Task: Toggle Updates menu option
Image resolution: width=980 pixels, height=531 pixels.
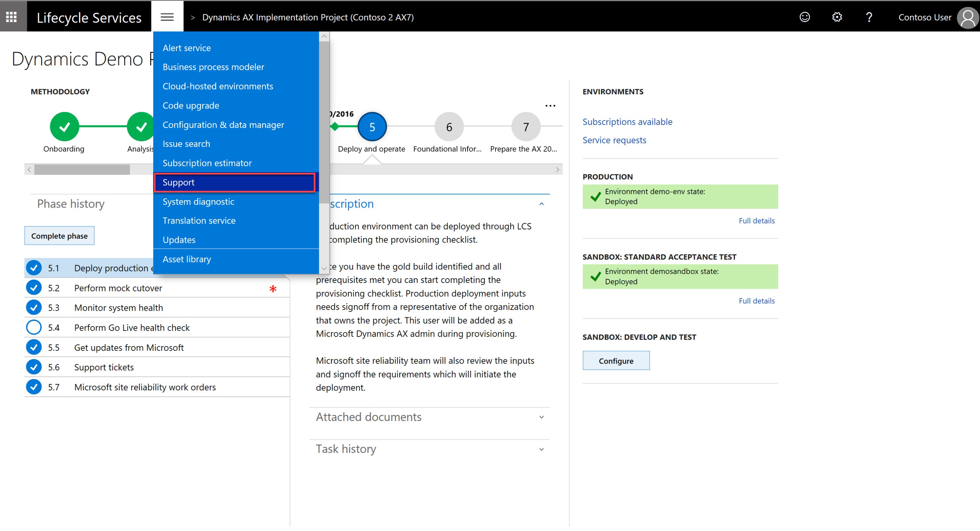Action: [179, 240]
